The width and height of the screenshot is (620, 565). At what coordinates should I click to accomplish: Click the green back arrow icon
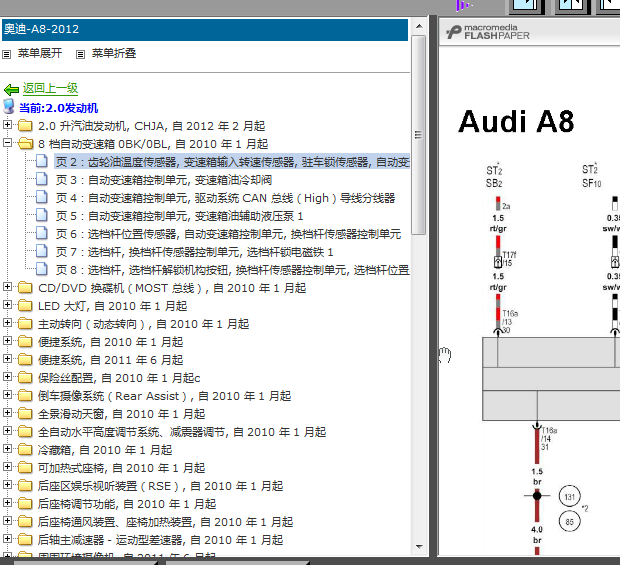click(x=11, y=90)
